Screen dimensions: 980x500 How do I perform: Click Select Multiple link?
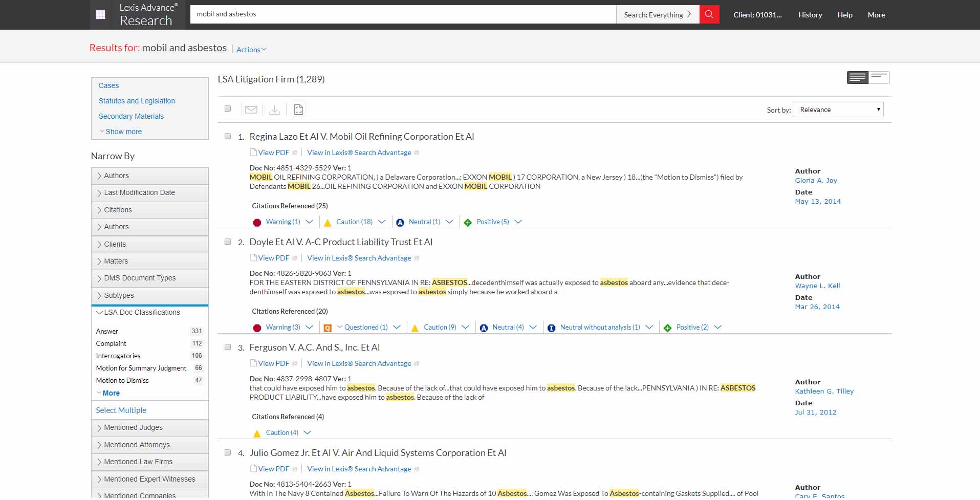pyautogui.click(x=121, y=410)
